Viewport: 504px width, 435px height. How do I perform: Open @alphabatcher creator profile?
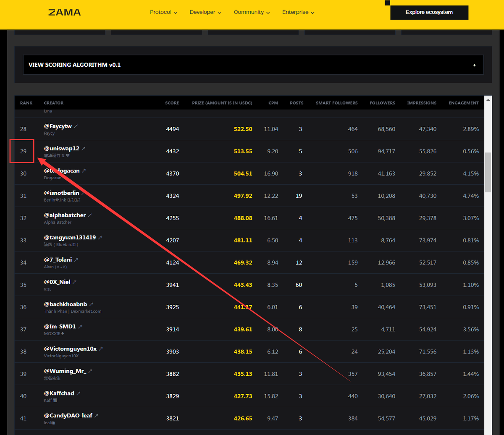coord(65,215)
